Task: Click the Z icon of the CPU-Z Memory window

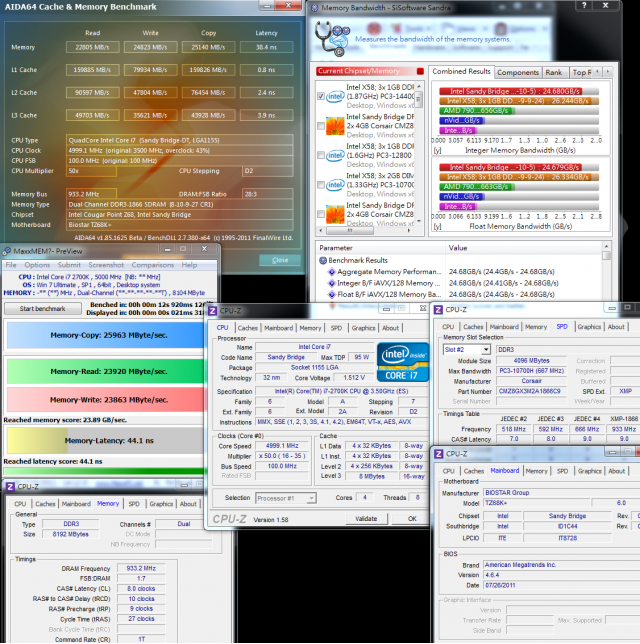Action: (10, 487)
